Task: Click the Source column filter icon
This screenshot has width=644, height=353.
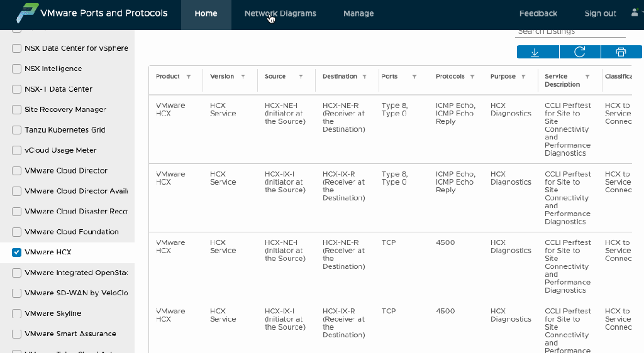Action: [301, 77]
